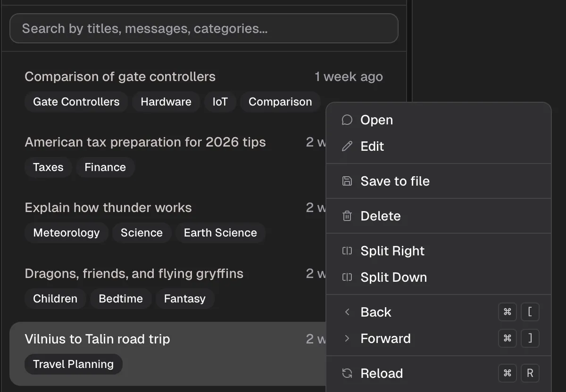Click the chat bubble icon beside Open
The width and height of the screenshot is (566, 392).
347,120
